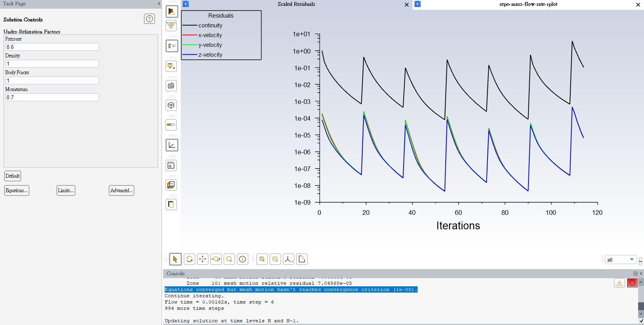Switch to the Scaled Residuals tab
644x325 pixels.
(296, 4)
